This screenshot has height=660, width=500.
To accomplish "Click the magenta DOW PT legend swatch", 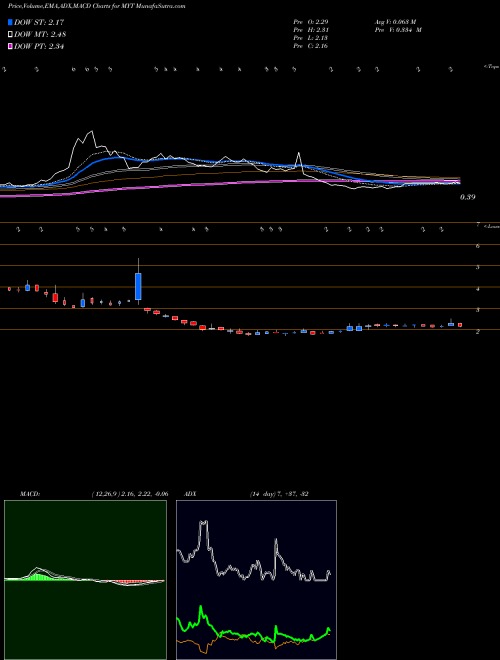I will tap(11, 46).
